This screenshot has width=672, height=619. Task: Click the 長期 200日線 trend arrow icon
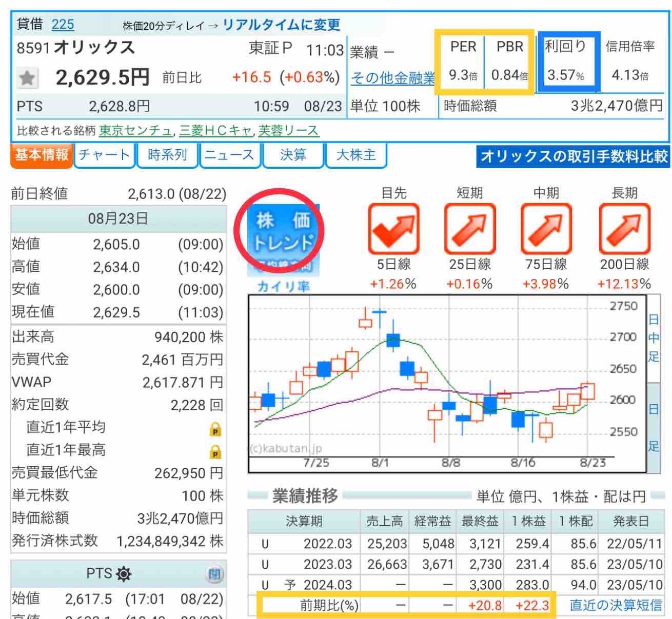point(625,229)
